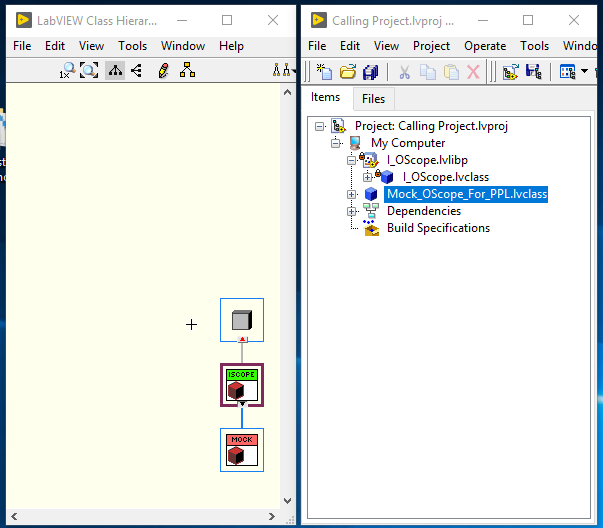Click hierarchy horizontal scrollbar right arrow

pyautogui.click(x=272, y=516)
